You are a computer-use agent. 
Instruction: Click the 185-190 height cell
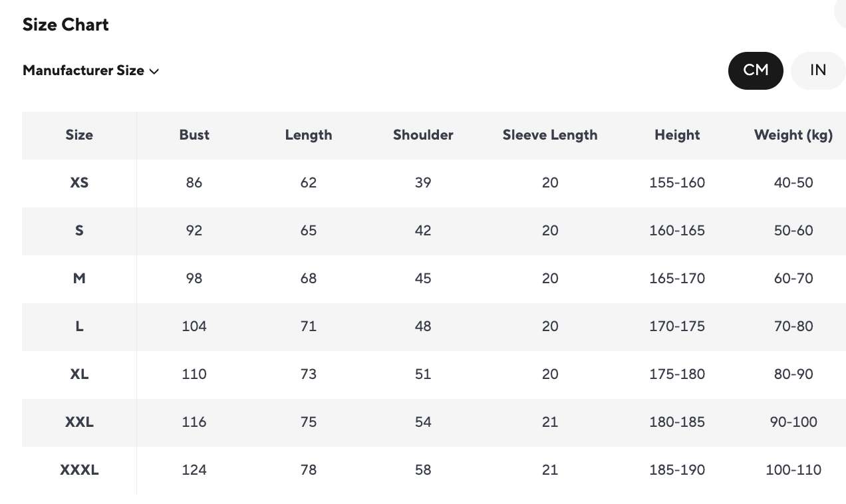[677, 470]
